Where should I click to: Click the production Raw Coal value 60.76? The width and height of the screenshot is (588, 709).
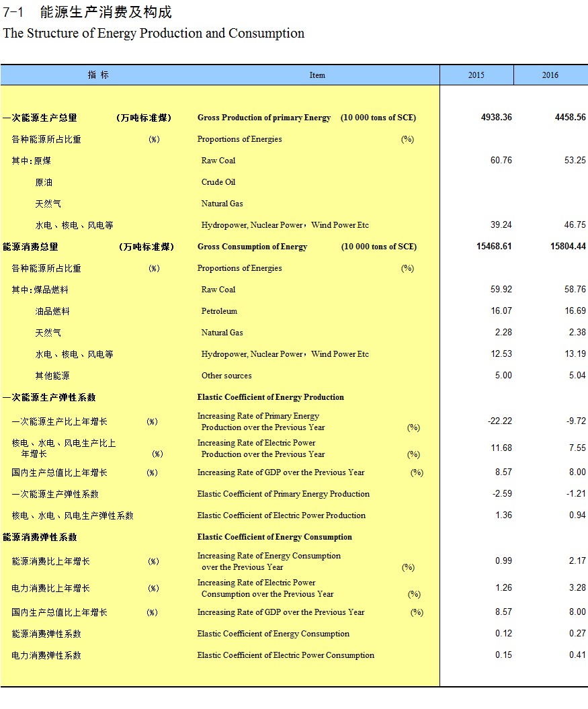tap(501, 160)
